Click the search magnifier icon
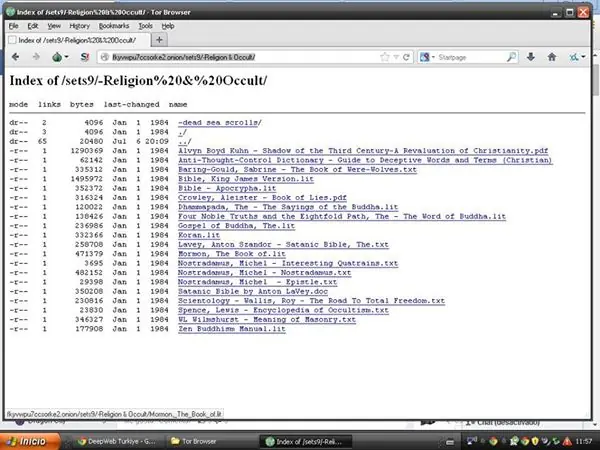The width and height of the screenshot is (600, 450). coord(512,57)
